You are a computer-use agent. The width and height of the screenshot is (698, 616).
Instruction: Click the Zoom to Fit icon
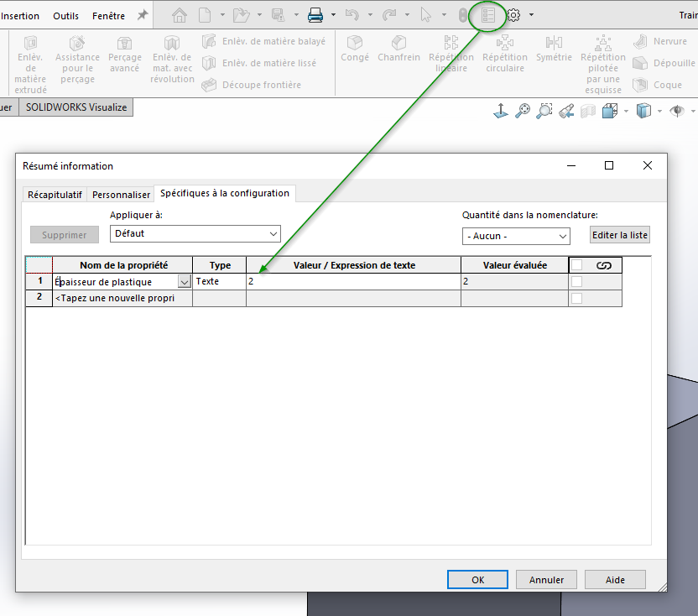(x=523, y=111)
